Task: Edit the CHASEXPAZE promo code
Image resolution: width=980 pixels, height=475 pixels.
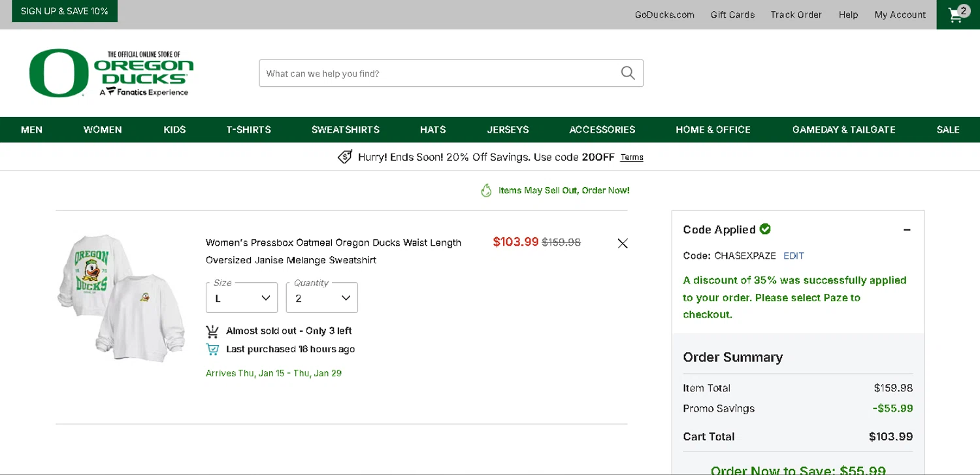Action: point(794,255)
